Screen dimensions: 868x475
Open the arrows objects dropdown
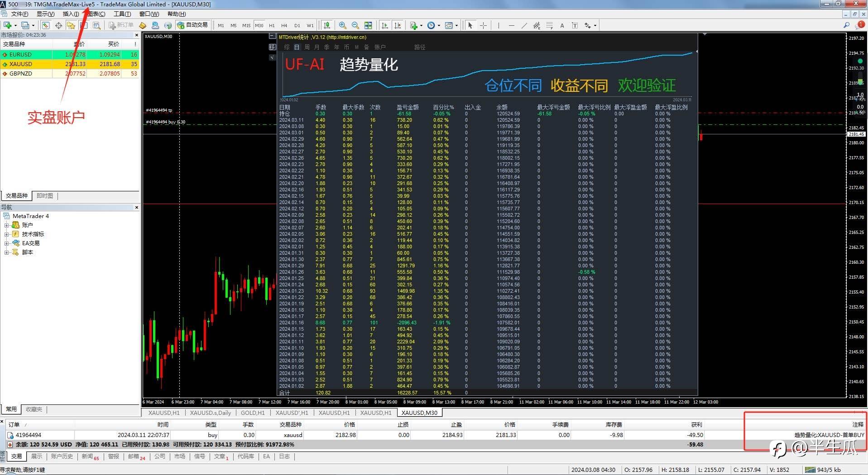[595, 25]
